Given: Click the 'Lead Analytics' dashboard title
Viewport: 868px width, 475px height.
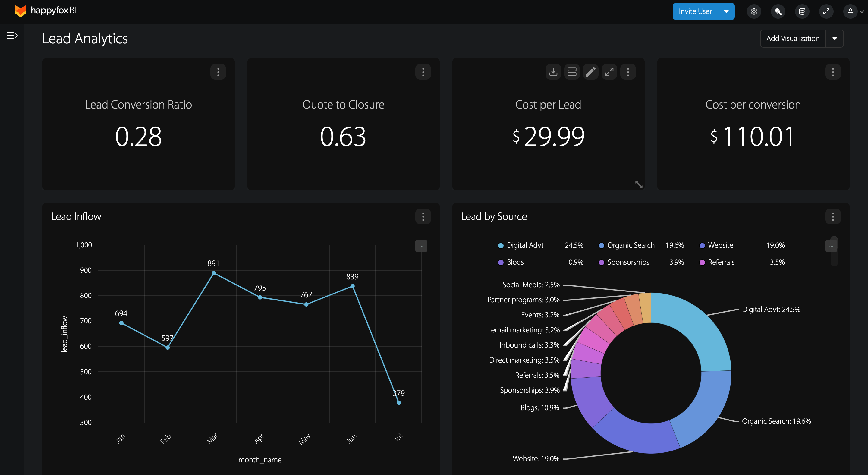Looking at the screenshot, I should (x=85, y=38).
